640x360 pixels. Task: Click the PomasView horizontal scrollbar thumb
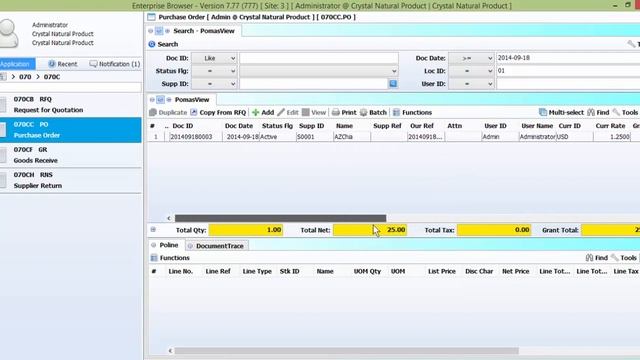280,218
